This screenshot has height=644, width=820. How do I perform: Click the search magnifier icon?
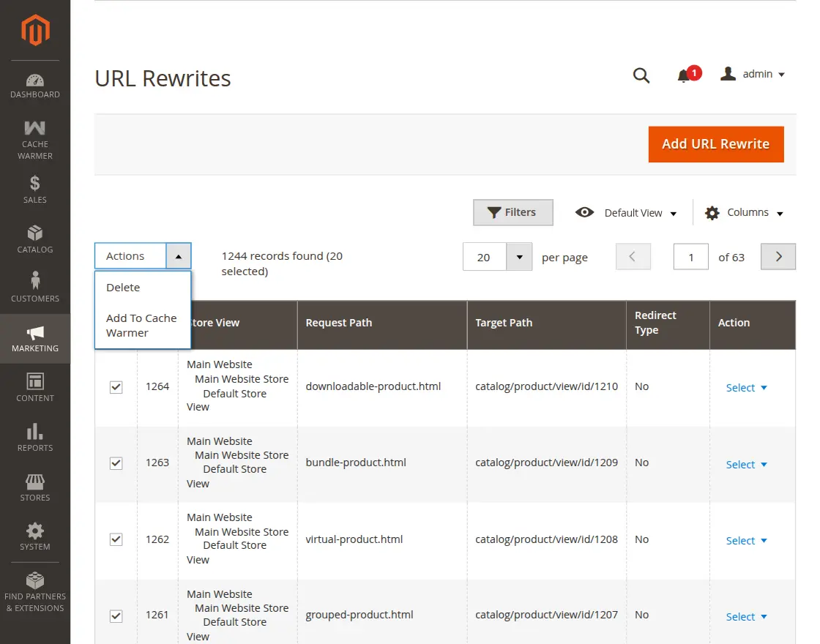(x=641, y=75)
